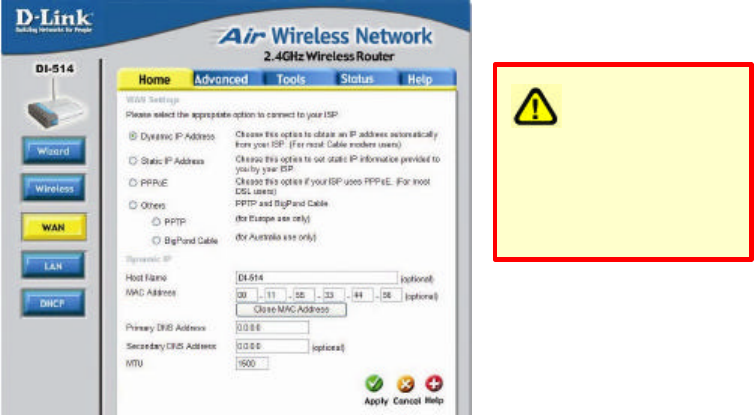Open the Status tab
The height and width of the screenshot is (415, 754).
pyautogui.click(x=357, y=79)
